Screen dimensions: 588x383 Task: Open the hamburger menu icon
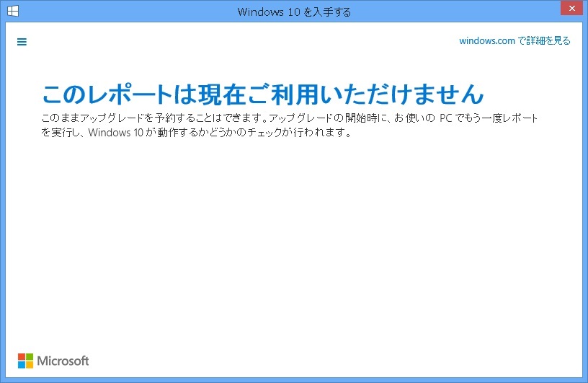tap(22, 42)
